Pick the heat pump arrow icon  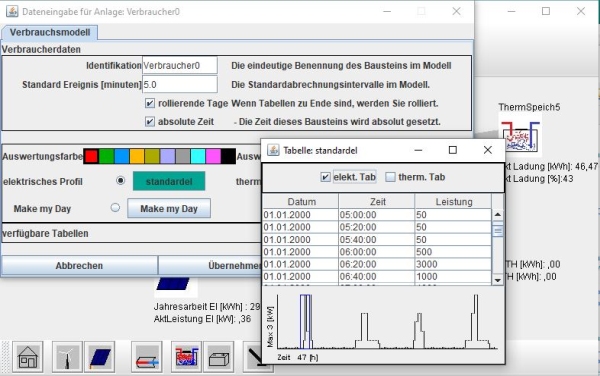(147, 356)
